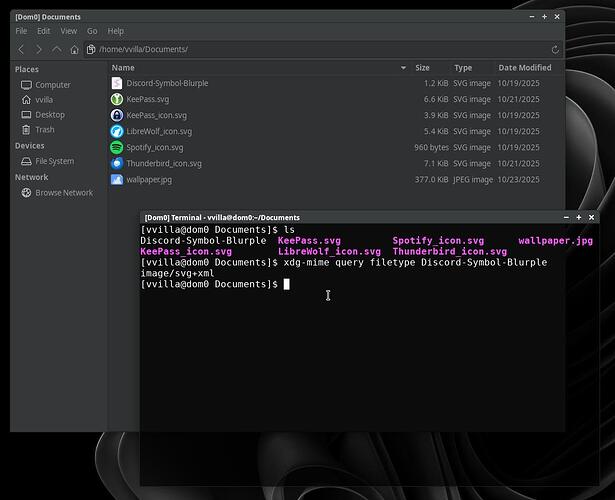Select the Spotify_icon.svg file name
Screen dimensions: 615x500
[155, 147]
